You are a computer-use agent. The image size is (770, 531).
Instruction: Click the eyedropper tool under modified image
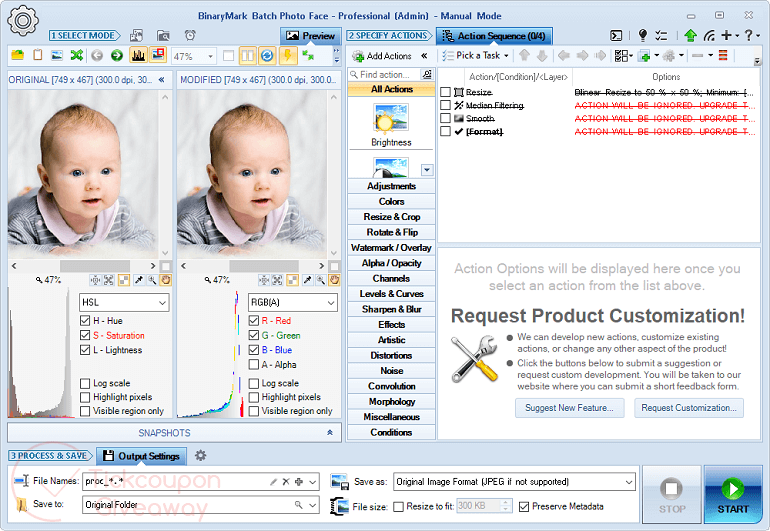pyautogui.click(x=307, y=280)
